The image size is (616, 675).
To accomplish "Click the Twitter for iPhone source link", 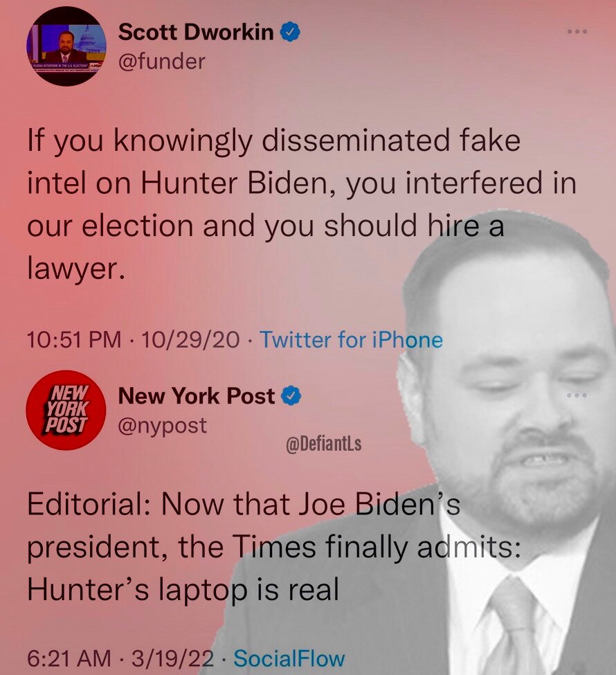I will tap(351, 340).
